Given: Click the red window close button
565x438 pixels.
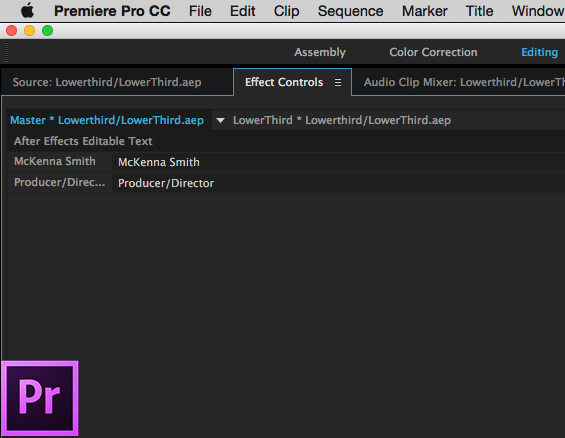Looking at the screenshot, I should 12,31.
